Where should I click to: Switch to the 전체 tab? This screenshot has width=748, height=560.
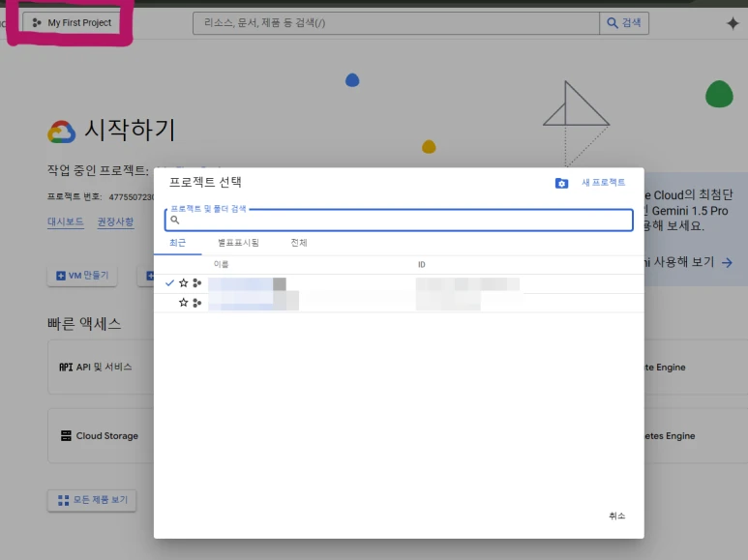299,243
